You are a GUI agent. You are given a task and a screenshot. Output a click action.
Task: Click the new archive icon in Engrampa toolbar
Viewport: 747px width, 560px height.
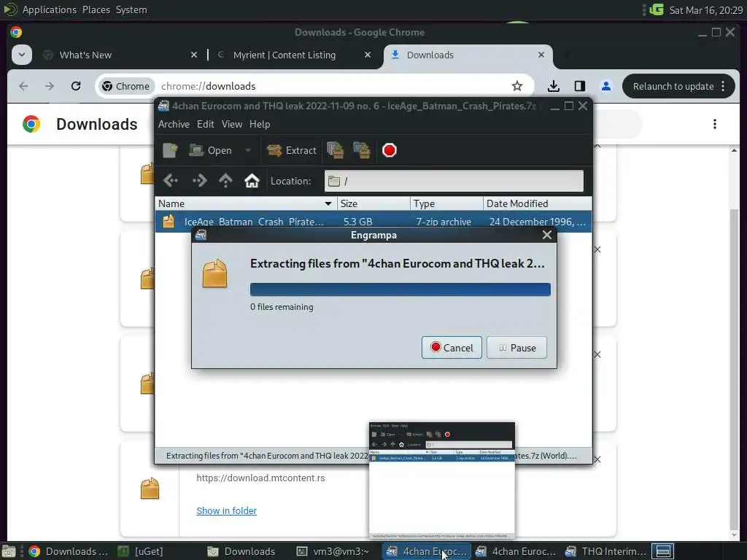[170, 150]
